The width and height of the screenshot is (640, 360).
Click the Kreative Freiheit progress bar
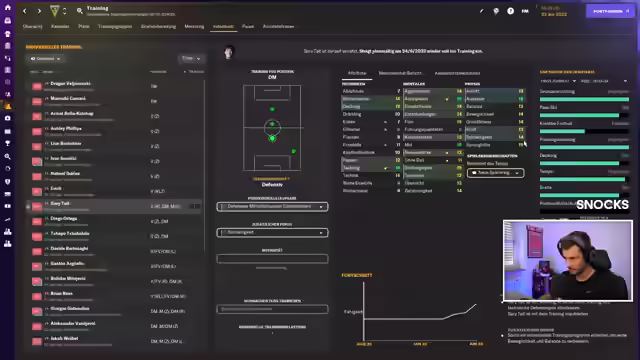584,131
